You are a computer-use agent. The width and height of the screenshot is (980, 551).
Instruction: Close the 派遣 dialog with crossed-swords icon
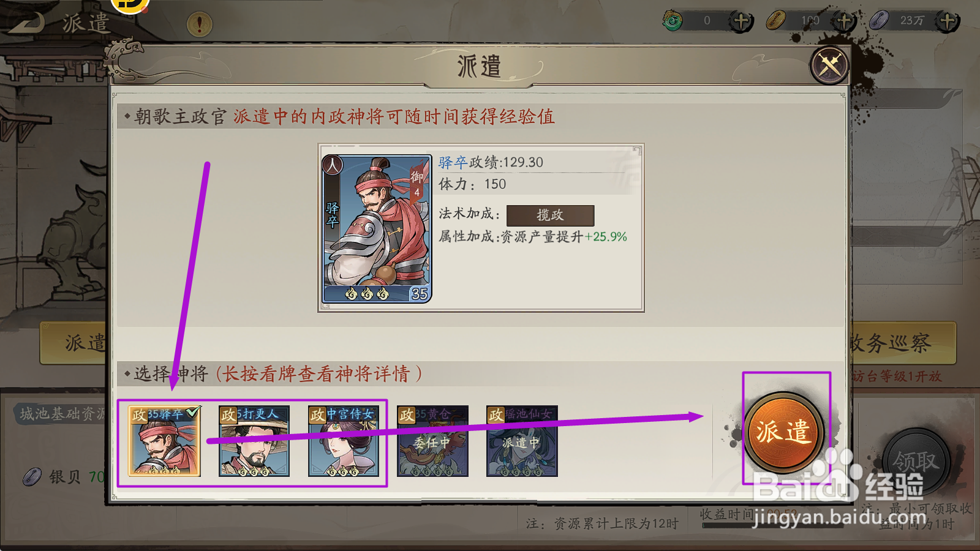pyautogui.click(x=829, y=65)
